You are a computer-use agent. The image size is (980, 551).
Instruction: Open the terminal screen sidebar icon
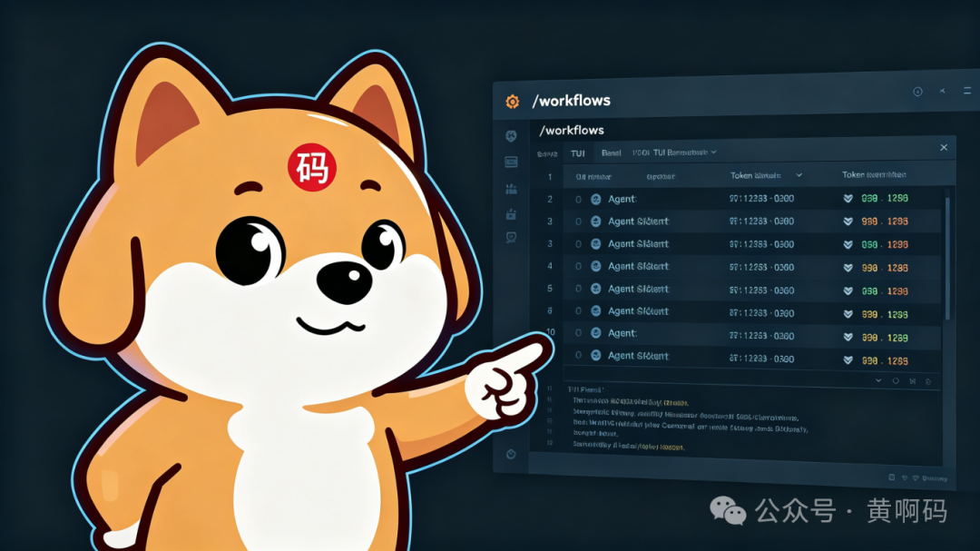(x=511, y=162)
